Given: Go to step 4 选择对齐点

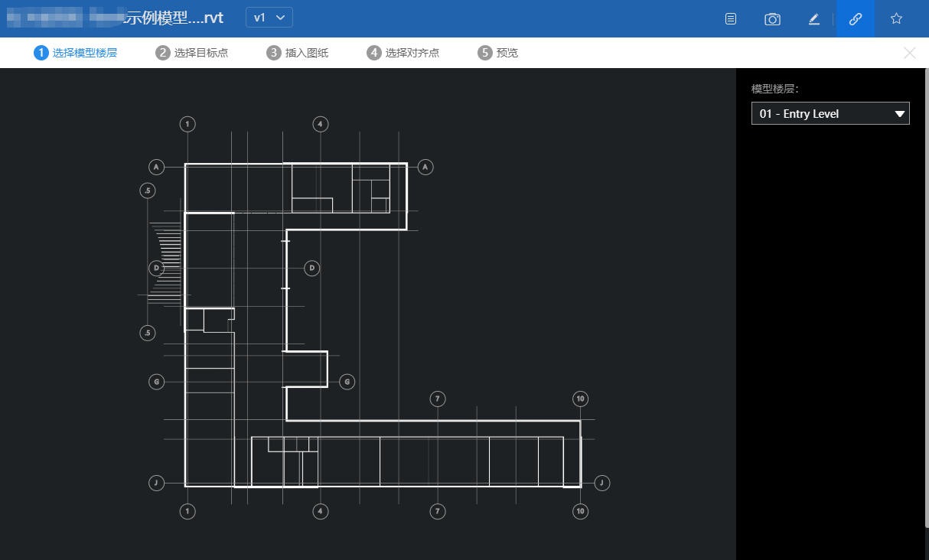Looking at the screenshot, I should pyautogui.click(x=403, y=53).
